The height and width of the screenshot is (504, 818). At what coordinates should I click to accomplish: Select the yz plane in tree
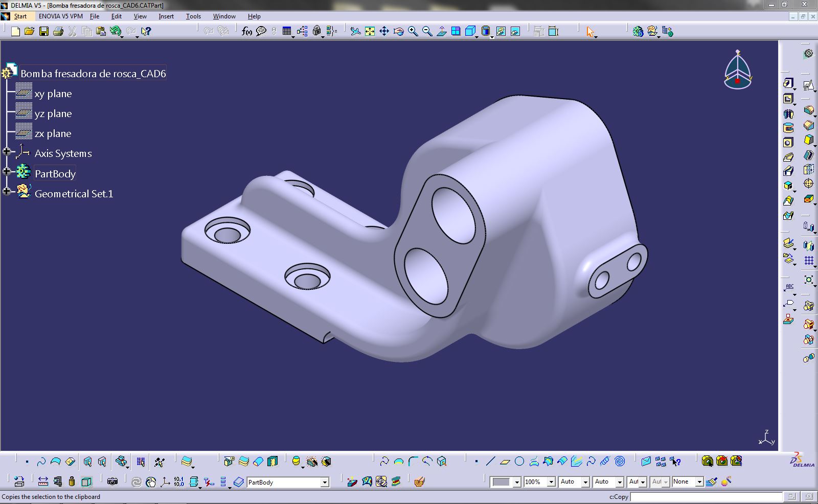click(x=53, y=113)
